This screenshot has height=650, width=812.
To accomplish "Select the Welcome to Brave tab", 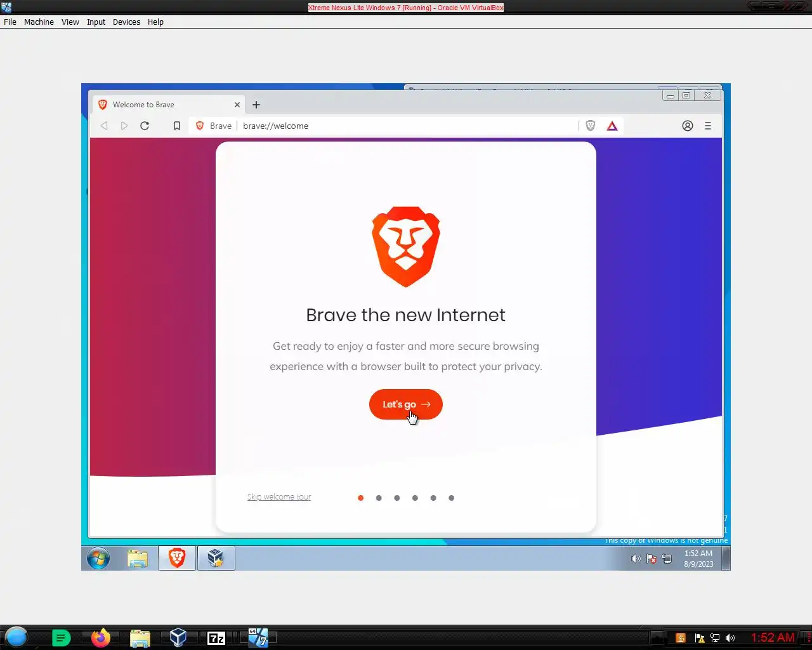I will pyautogui.click(x=168, y=105).
